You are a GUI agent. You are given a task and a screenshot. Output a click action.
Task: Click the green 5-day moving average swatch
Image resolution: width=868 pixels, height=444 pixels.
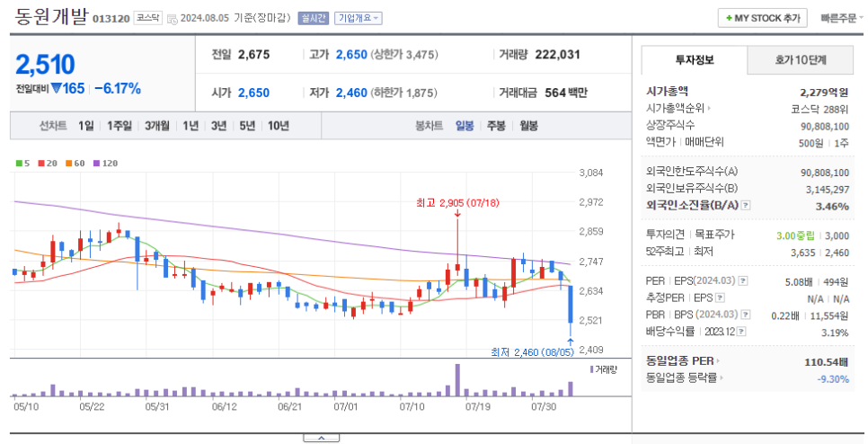19,164
